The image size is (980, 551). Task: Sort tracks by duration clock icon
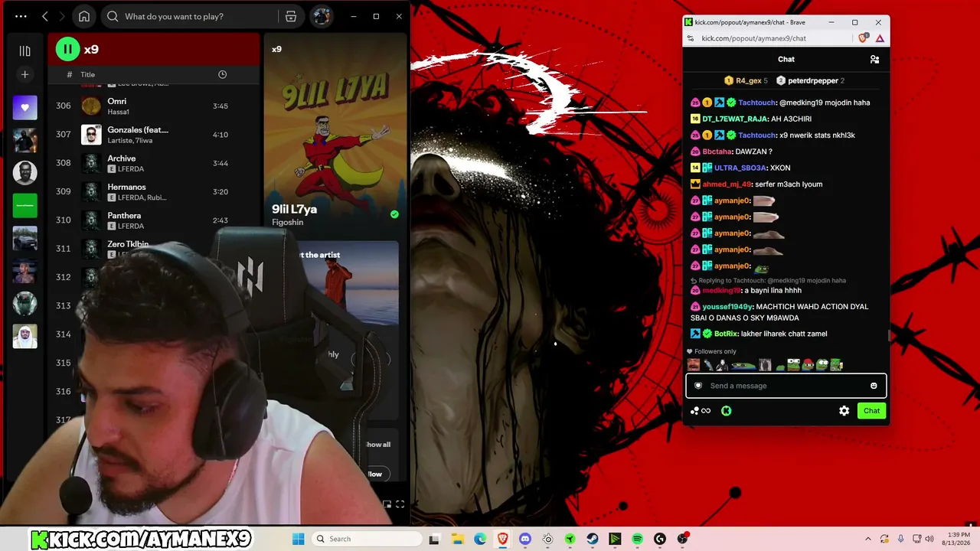pyautogui.click(x=222, y=74)
